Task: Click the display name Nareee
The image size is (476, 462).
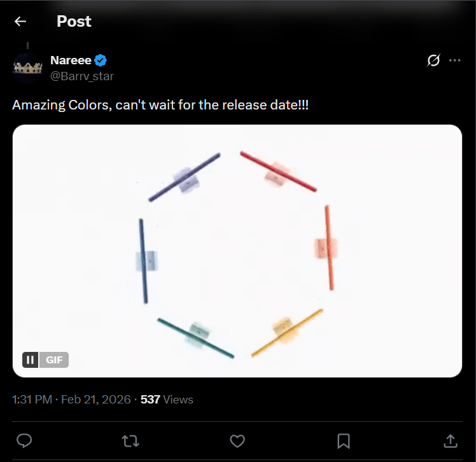Action: pyautogui.click(x=71, y=61)
